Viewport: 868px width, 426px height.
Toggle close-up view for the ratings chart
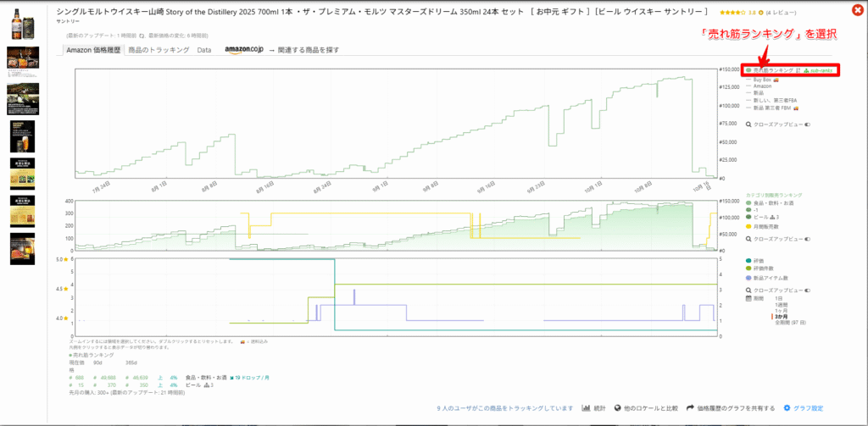[808, 290]
